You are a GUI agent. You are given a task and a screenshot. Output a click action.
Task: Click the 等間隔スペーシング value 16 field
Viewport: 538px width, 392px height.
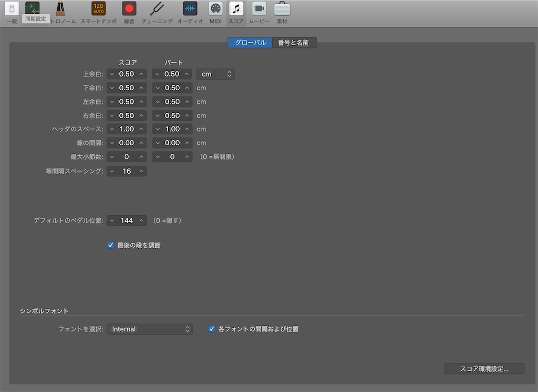pyautogui.click(x=126, y=171)
